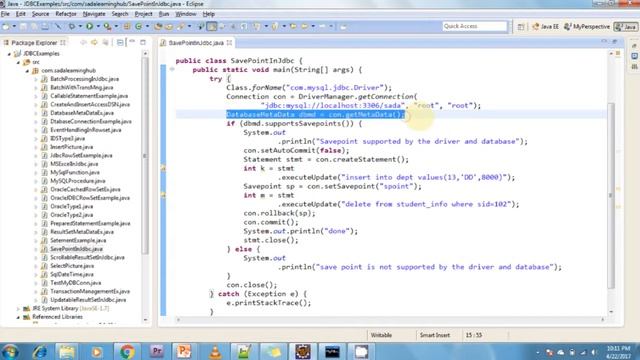Select DatabaseMetaDataEx.java in the tree

(82, 113)
